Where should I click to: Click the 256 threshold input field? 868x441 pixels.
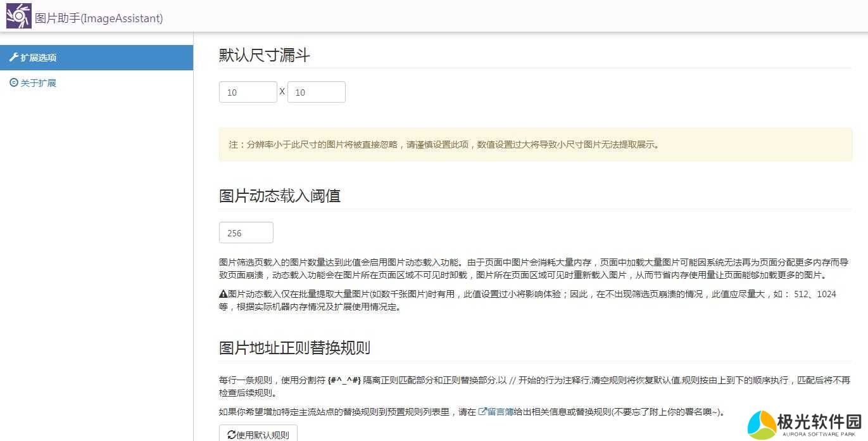[x=246, y=233]
